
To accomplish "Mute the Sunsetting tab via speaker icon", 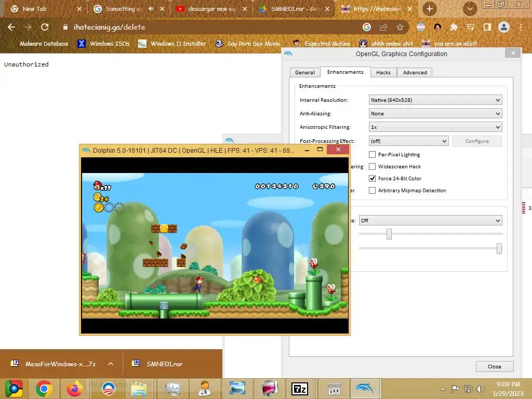I will pyautogui.click(x=151, y=9).
